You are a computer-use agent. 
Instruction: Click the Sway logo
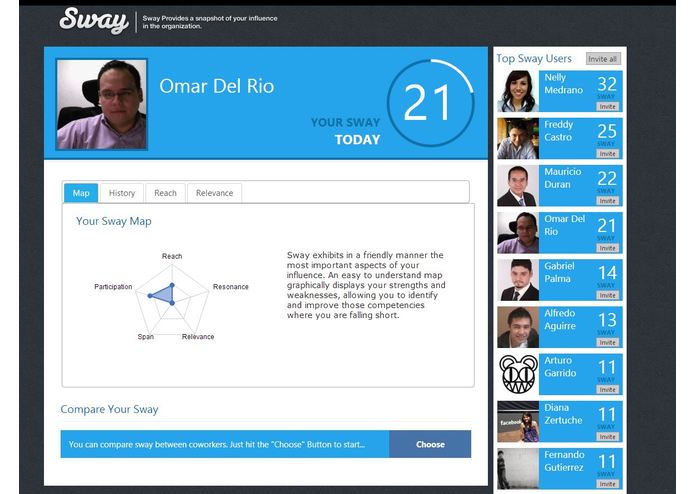click(94, 20)
